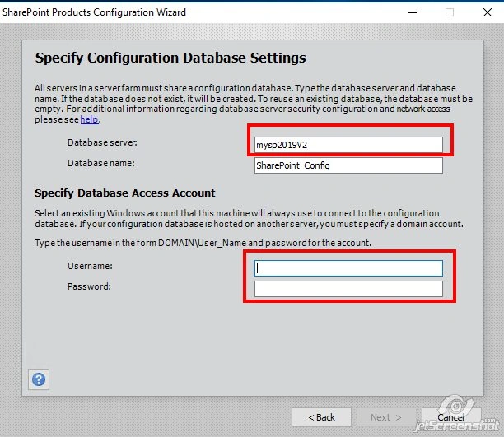Open the help link in the description
The image size is (504, 437).
(x=89, y=119)
